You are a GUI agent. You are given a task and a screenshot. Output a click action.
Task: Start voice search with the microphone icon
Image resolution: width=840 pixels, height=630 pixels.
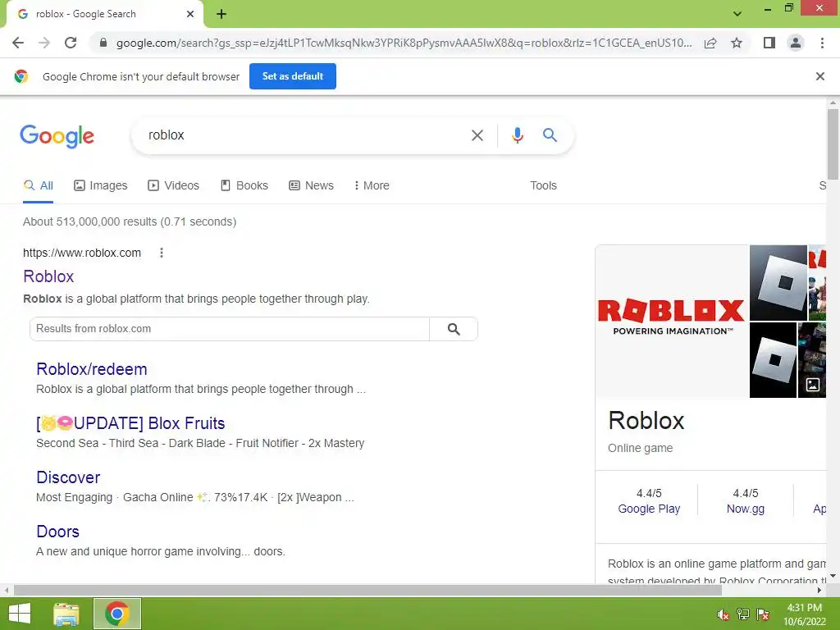(x=517, y=135)
